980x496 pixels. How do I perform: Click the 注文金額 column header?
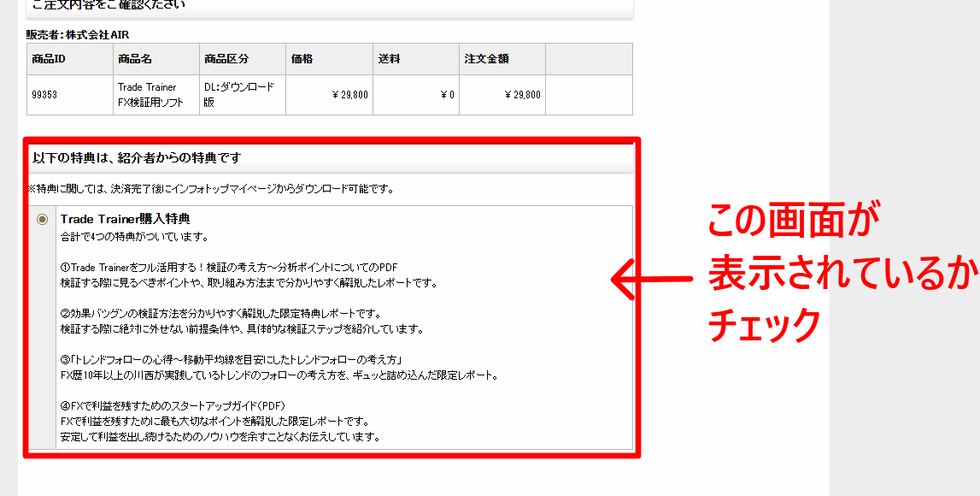click(x=502, y=59)
